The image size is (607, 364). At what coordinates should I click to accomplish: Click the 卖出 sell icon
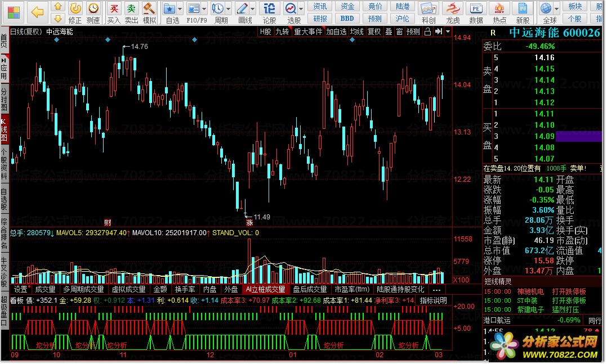click(x=132, y=12)
